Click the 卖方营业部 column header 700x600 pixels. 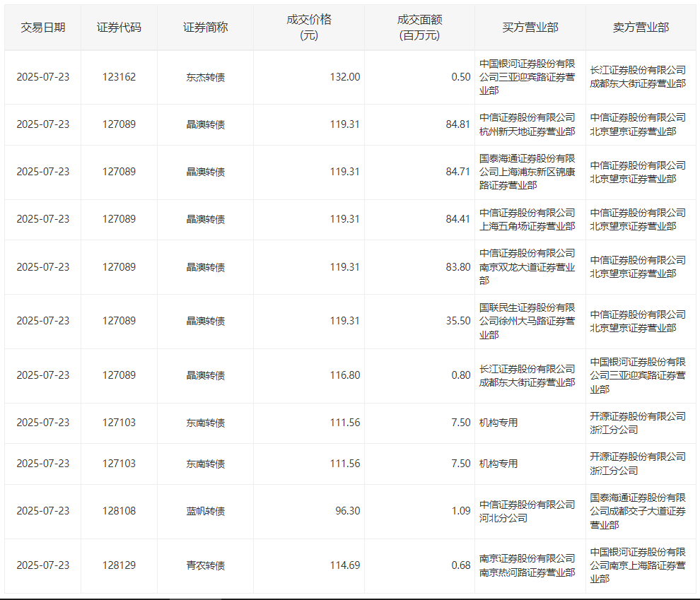point(641,28)
